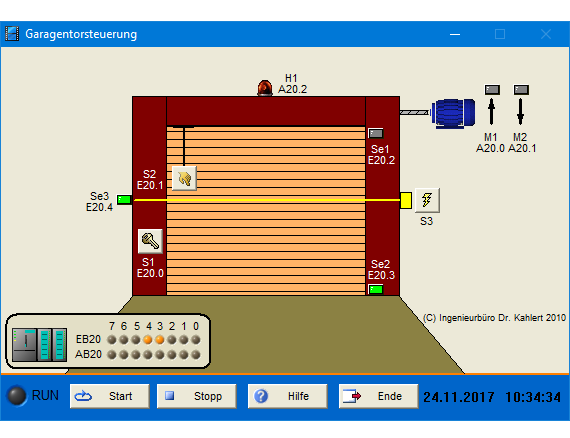The height and width of the screenshot is (438, 570).
Task: Click the Stopp button
Action: (197, 396)
